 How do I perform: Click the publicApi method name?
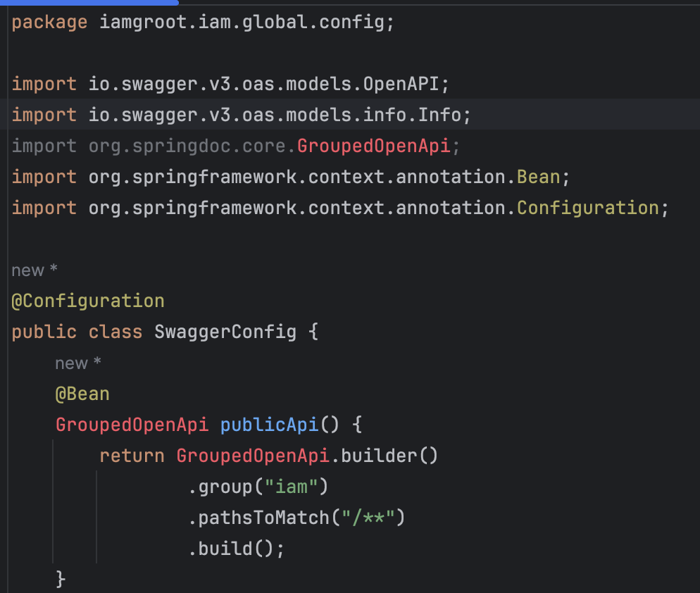click(269, 425)
